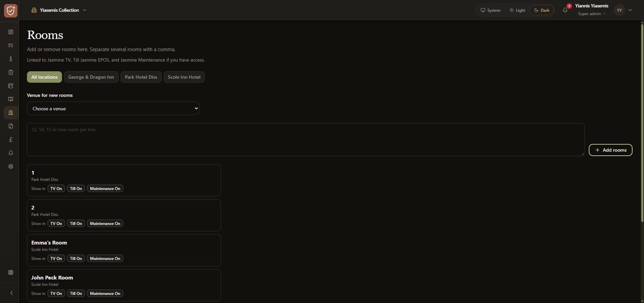
Task: Collapse the sidebar with the left chevron
Action: 11,293
